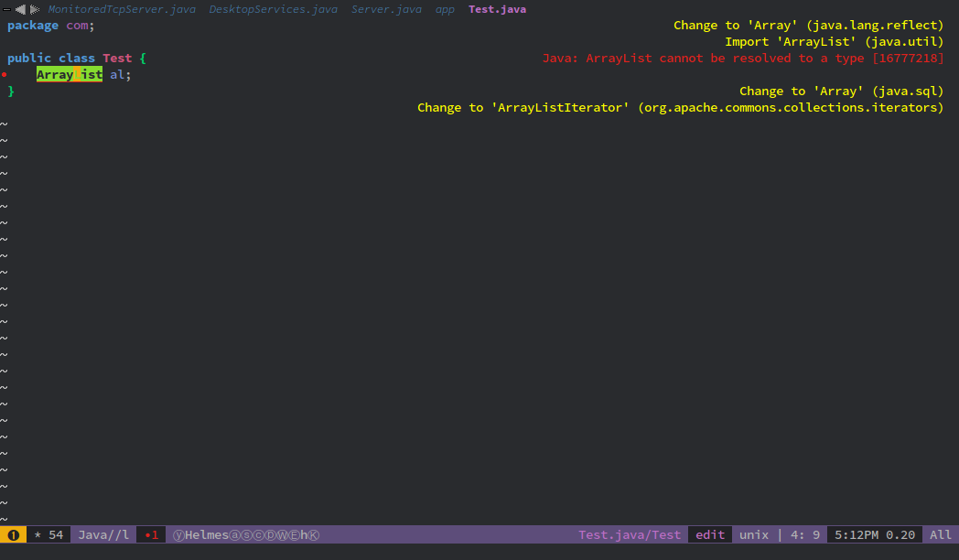
Task: Click 'Test.java/Test' in the status bar
Action: [630, 535]
